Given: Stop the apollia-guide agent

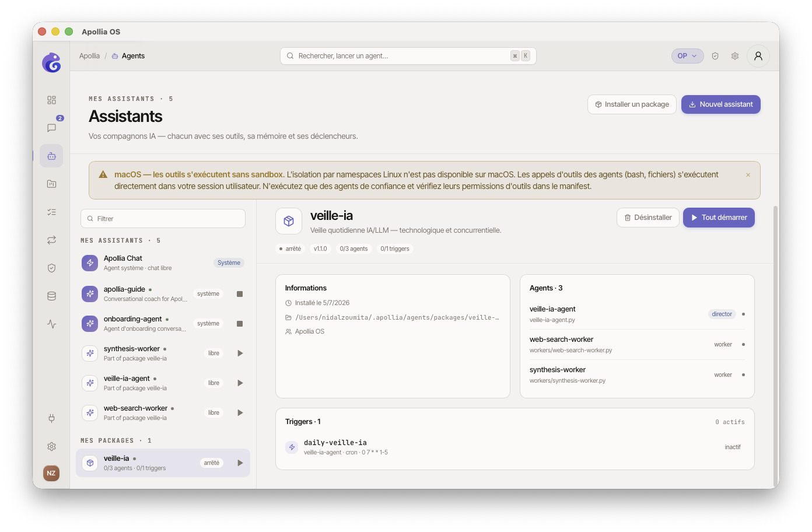Looking at the screenshot, I should pyautogui.click(x=240, y=294).
